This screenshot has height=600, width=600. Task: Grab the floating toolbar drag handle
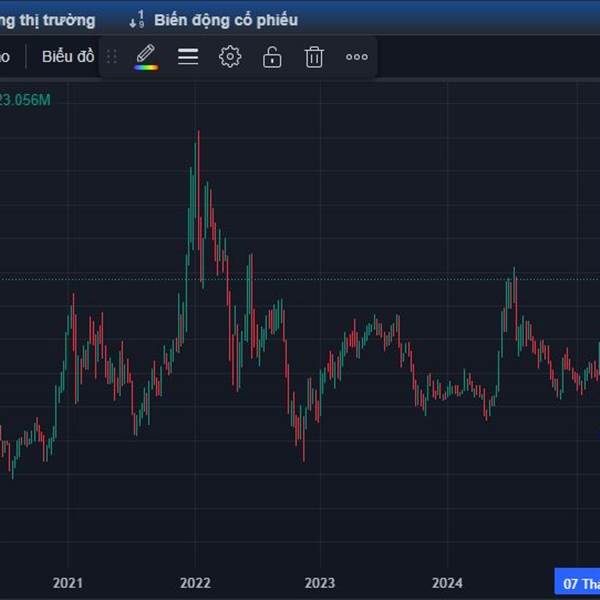112,57
